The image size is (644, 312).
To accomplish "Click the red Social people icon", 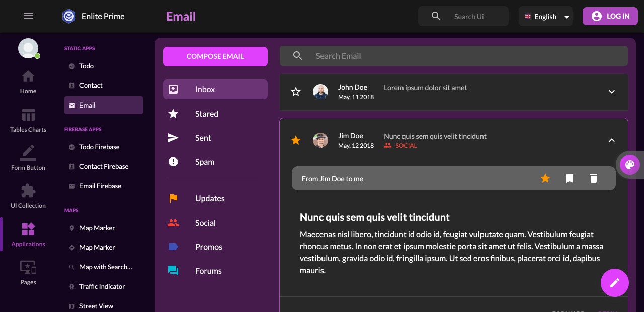I will [x=173, y=222].
